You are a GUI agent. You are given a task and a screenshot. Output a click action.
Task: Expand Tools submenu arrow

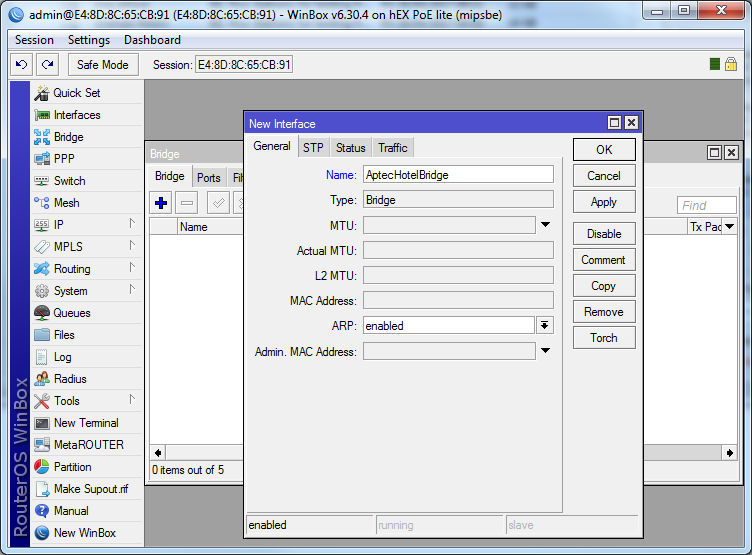(x=132, y=399)
